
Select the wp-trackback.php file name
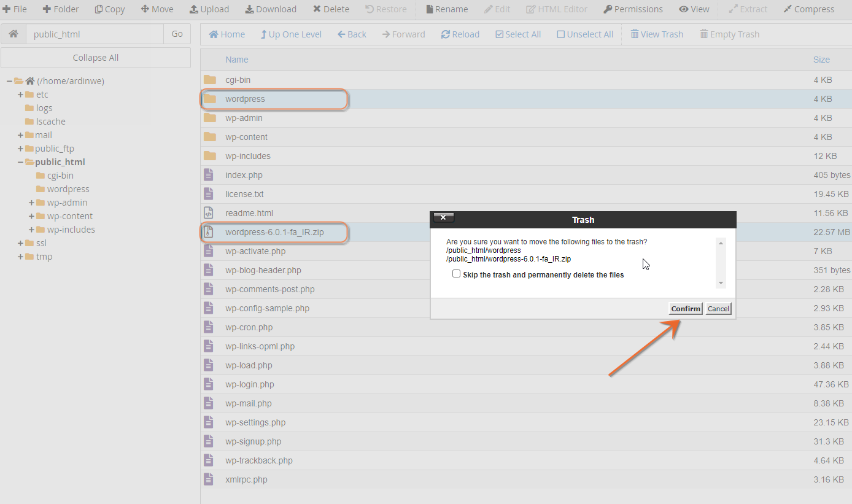click(259, 460)
